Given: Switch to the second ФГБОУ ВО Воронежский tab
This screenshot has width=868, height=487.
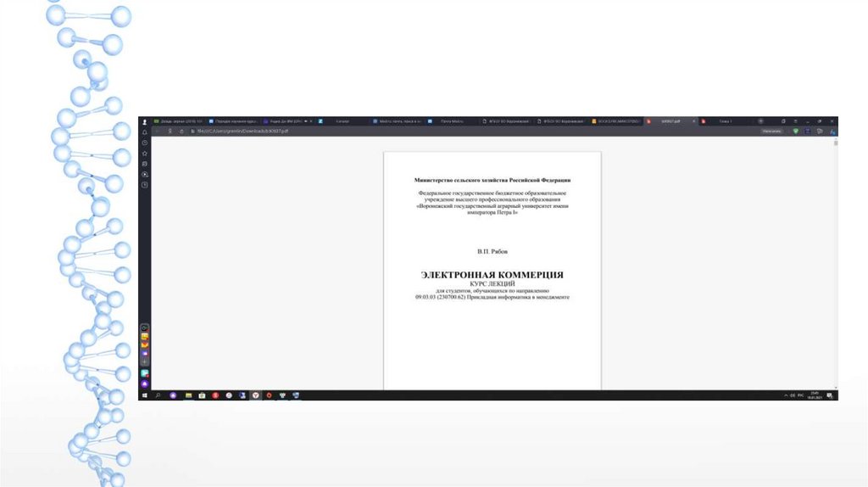Looking at the screenshot, I should tap(562, 121).
